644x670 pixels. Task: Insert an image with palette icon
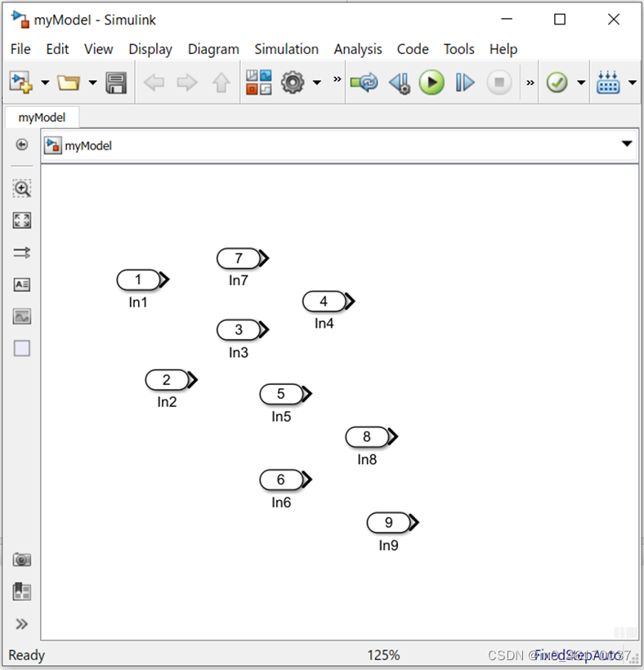tap(22, 317)
